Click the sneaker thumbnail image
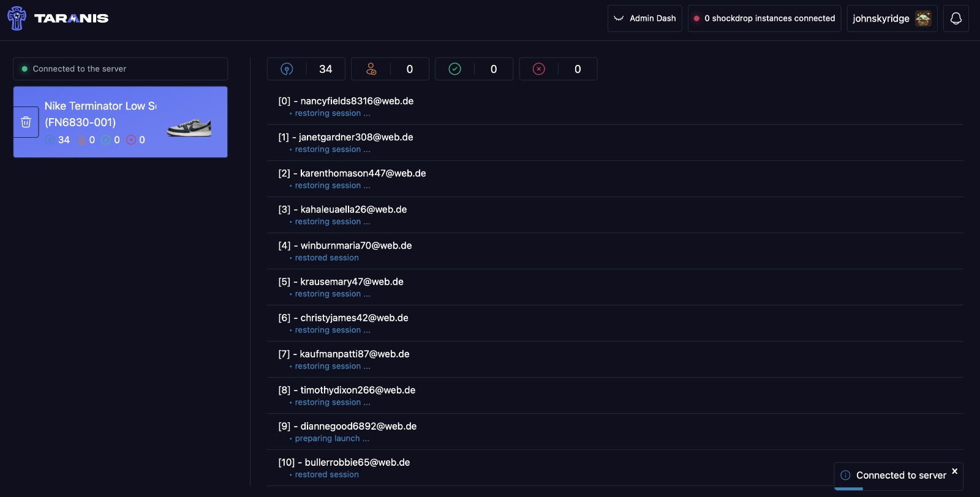The width and height of the screenshot is (980, 497). click(x=189, y=127)
